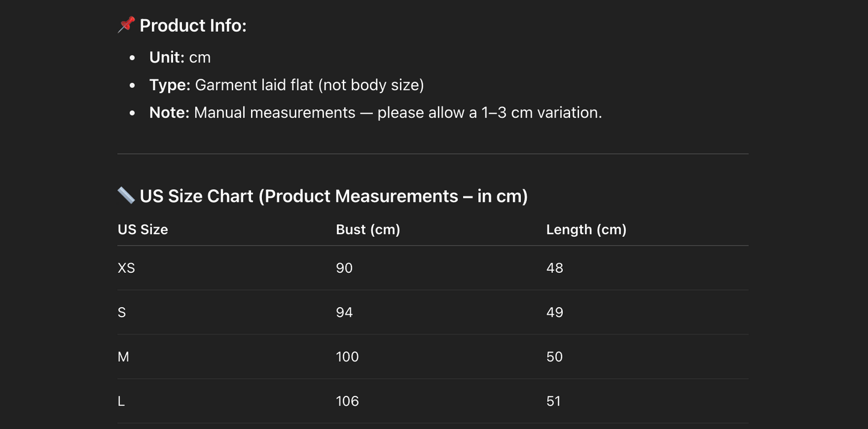Image resolution: width=868 pixels, height=429 pixels.
Task: Click the Unit: cm bullet text
Action: point(180,58)
